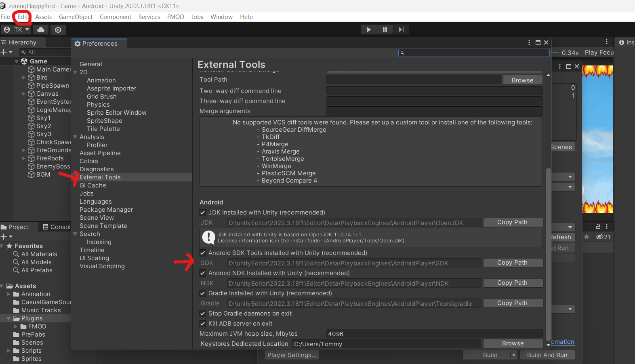Viewport: 635px width, 364px height.
Task: Click the Maximum JVM heap size field
Action: coord(434,334)
